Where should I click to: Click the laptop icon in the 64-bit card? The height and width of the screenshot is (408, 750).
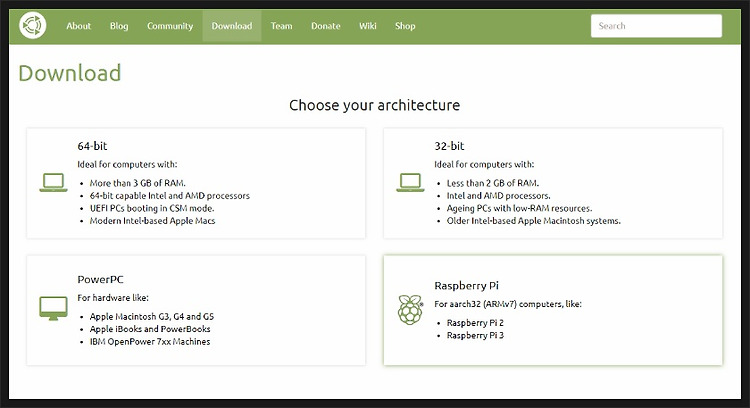pyautogui.click(x=53, y=183)
